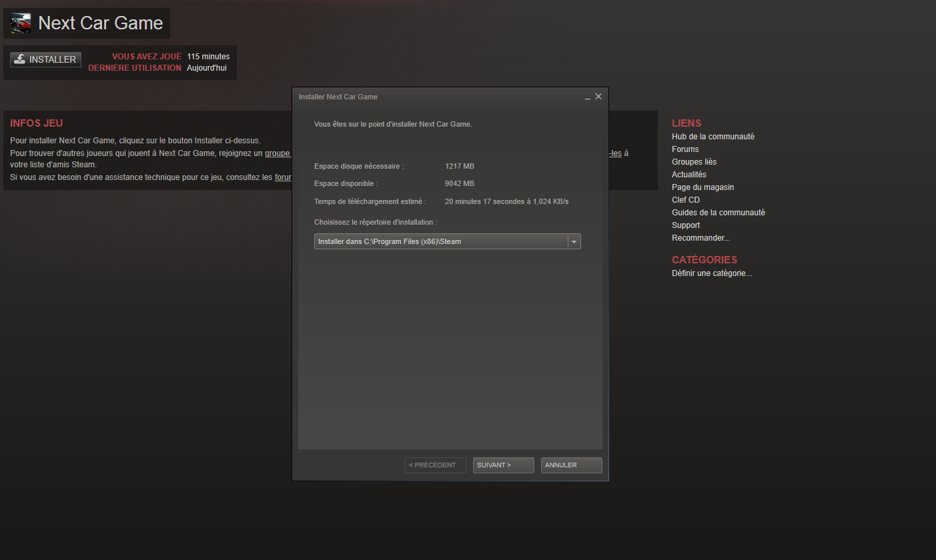Close the Installer Next Car Game dialog
This screenshot has width=936, height=560.
pos(598,97)
